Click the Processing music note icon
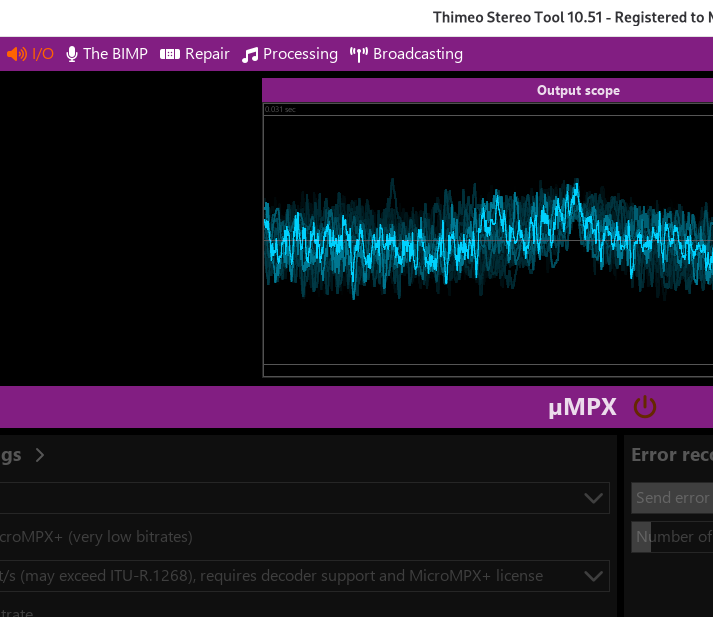The width and height of the screenshot is (713, 617). point(250,54)
